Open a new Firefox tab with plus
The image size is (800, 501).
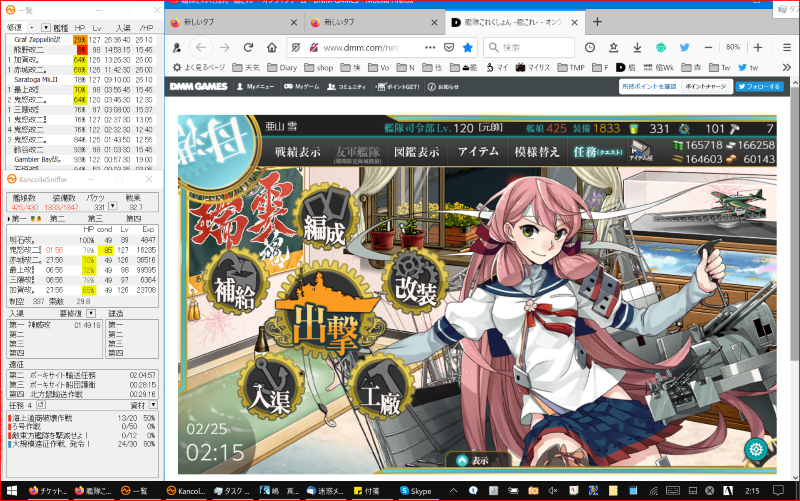coord(597,21)
